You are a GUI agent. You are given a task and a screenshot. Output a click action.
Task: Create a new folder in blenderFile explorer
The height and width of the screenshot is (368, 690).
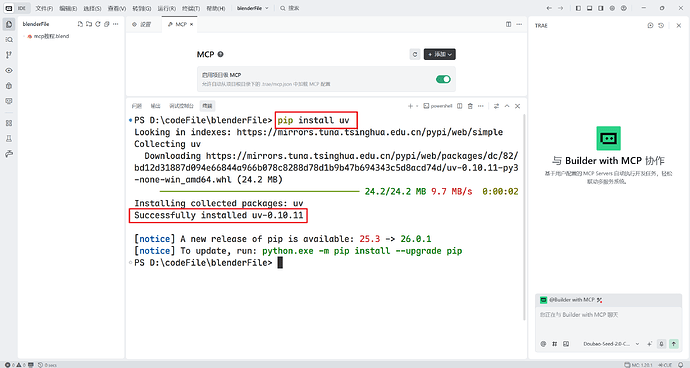[x=89, y=24]
